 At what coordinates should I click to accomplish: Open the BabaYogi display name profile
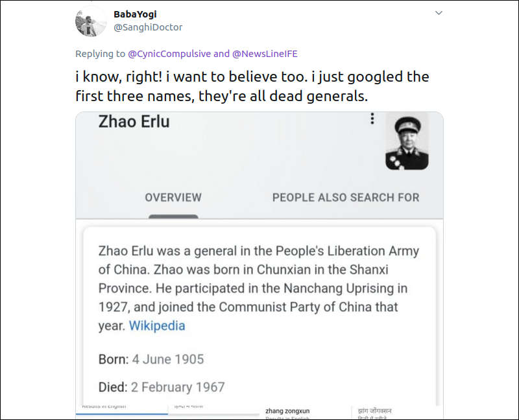(x=135, y=14)
